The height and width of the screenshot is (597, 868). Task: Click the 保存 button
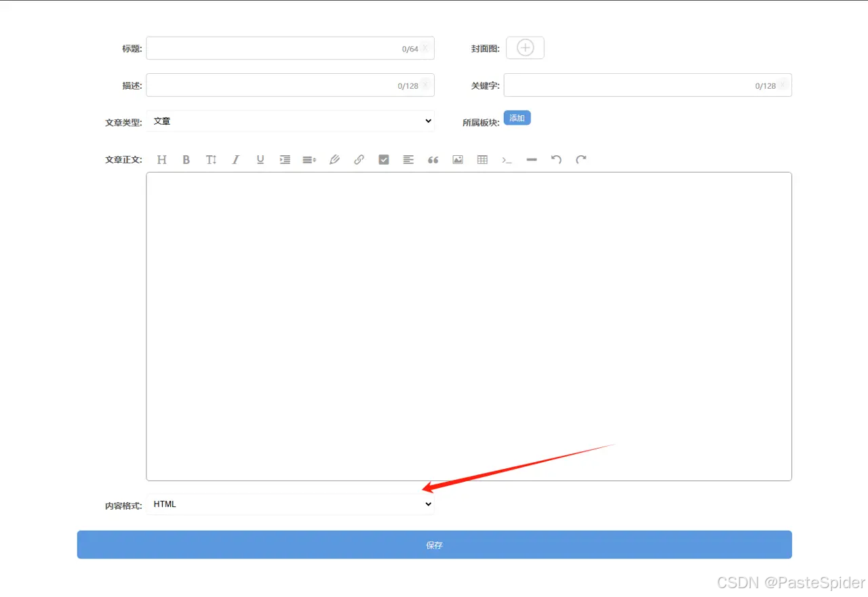tap(435, 545)
